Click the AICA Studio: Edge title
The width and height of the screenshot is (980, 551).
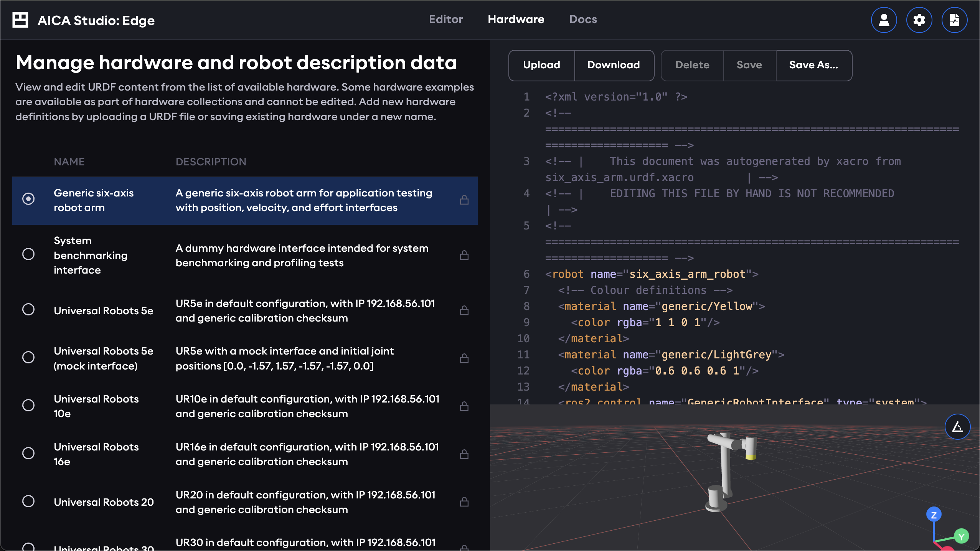(96, 20)
